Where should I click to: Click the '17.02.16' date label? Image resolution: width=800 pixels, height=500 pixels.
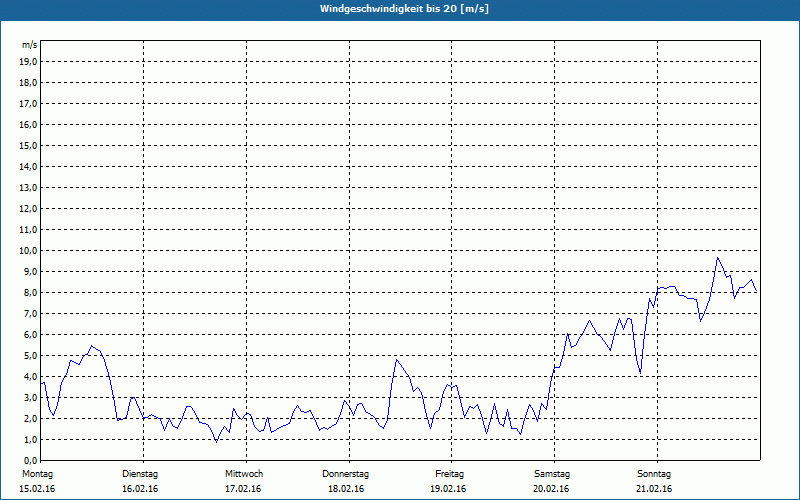pos(243,489)
